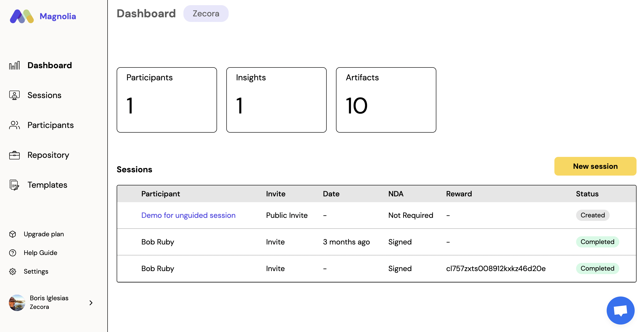Click the Settings gear icon
Image resolution: width=644 pixels, height=332 pixels.
click(13, 272)
